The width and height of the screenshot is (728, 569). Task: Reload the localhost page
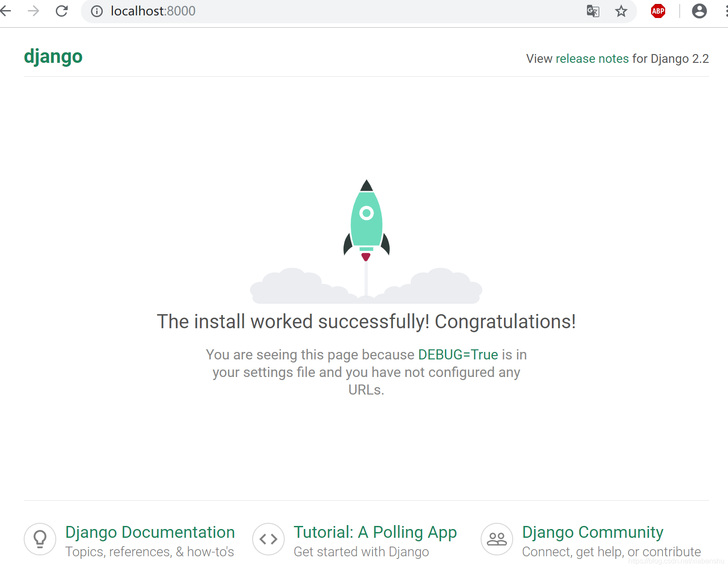pos(62,11)
